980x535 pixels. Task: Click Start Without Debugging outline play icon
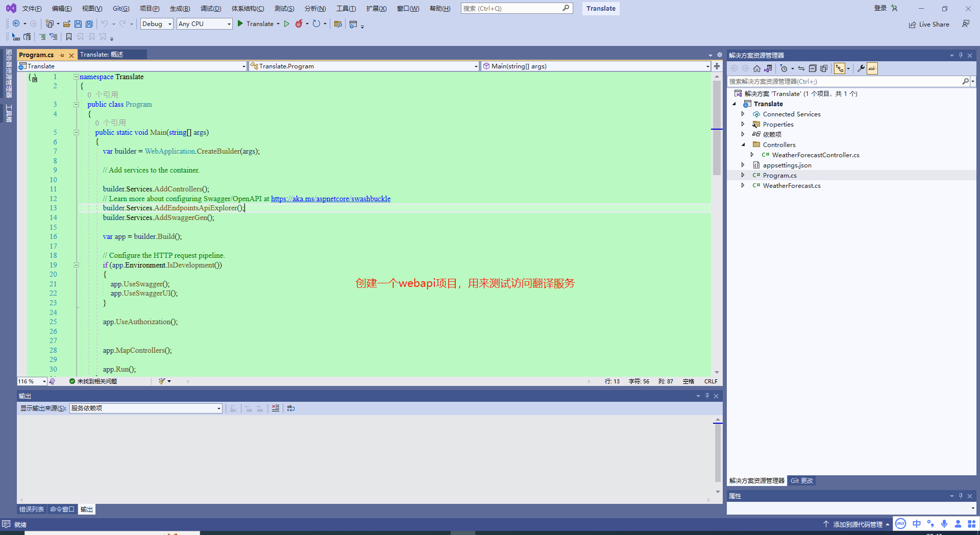pos(287,23)
